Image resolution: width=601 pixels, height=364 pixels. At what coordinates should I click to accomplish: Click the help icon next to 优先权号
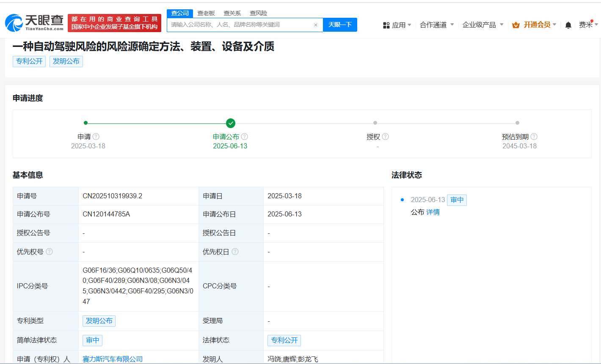click(x=50, y=252)
